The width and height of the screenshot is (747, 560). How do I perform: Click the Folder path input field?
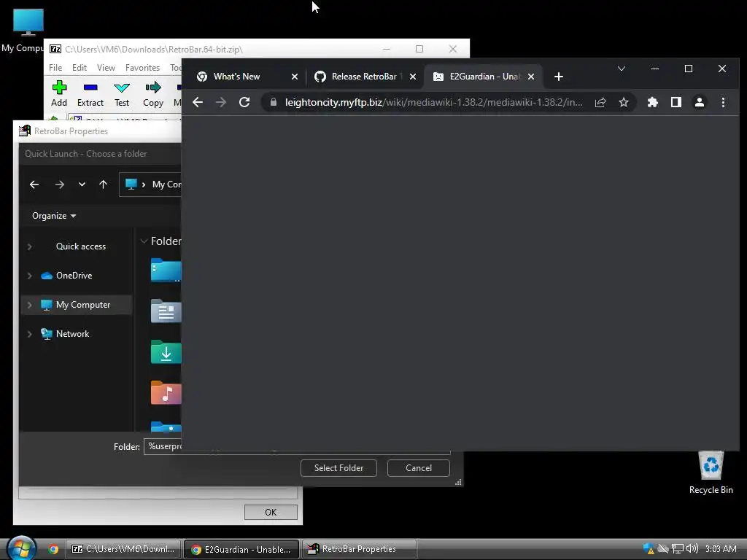pyautogui.click(x=297, y=447)
